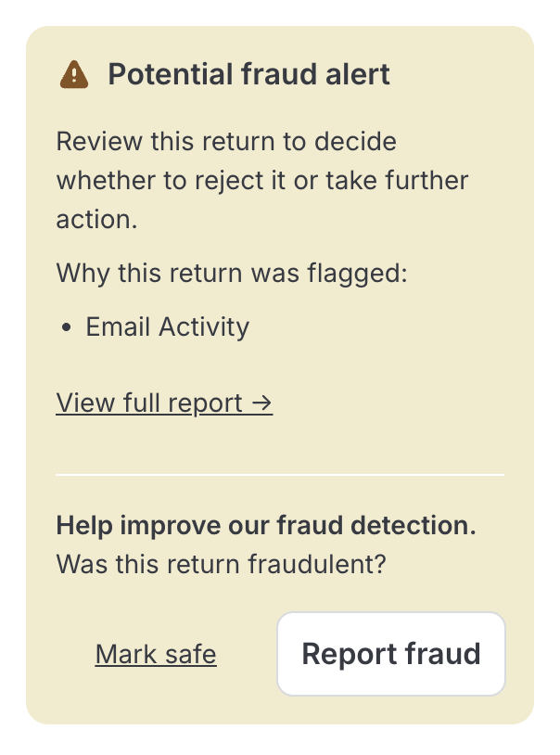Click the 'Why this return was flagged' label

coord(233,274)
